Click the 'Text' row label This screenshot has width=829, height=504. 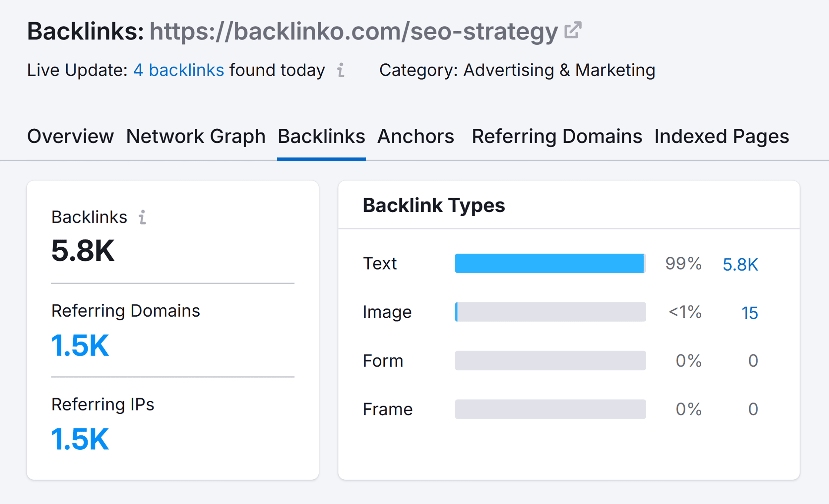pyautogui.click(x=380, y=263)
